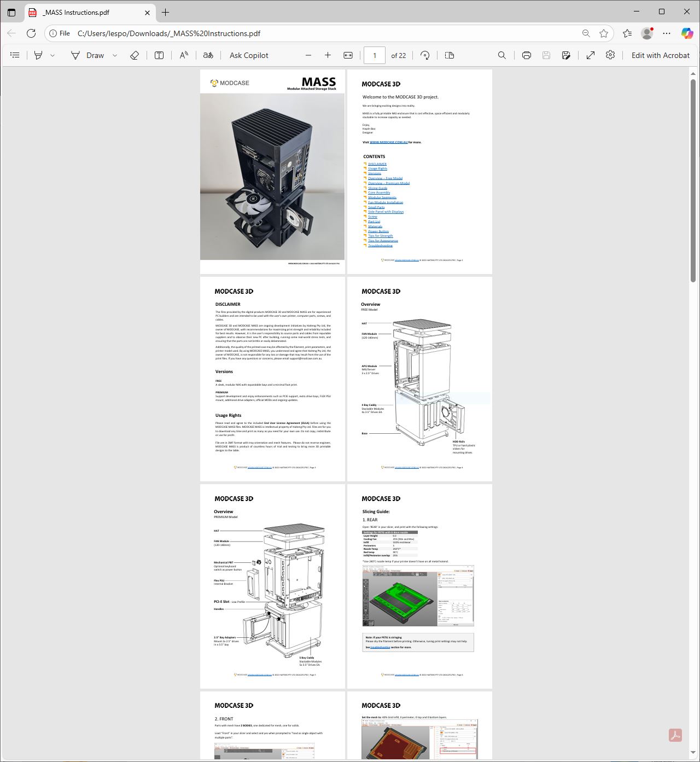Viewport: 700px width, 762px height.
Task: Open Side Panel with Displays link
Action: coord(386,212)
